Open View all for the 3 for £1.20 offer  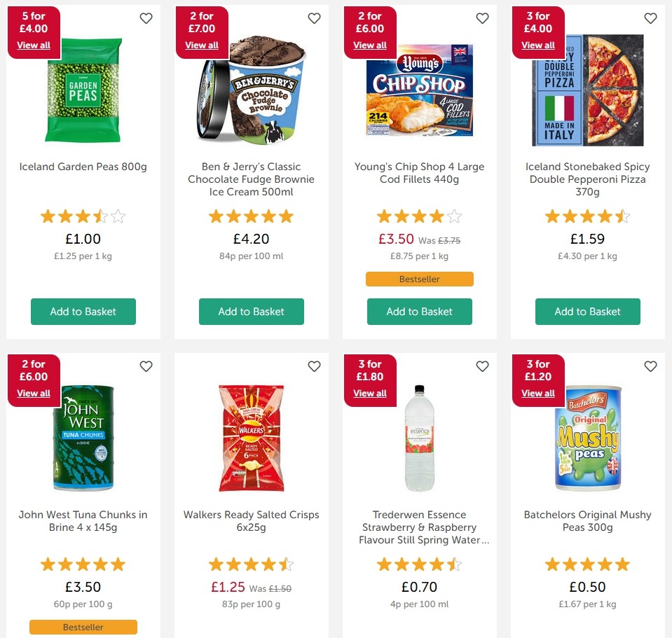[538, 393]
